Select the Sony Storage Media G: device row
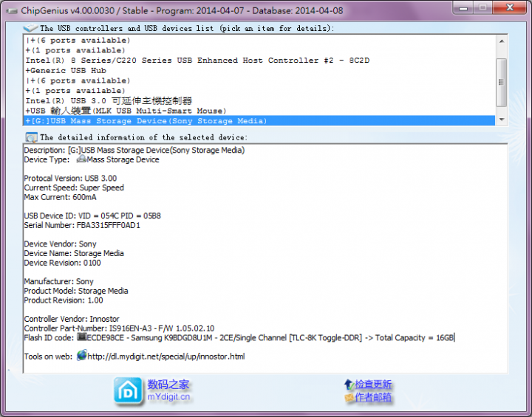532x417 pixels. pyautogui.click(x=259, y=121)
